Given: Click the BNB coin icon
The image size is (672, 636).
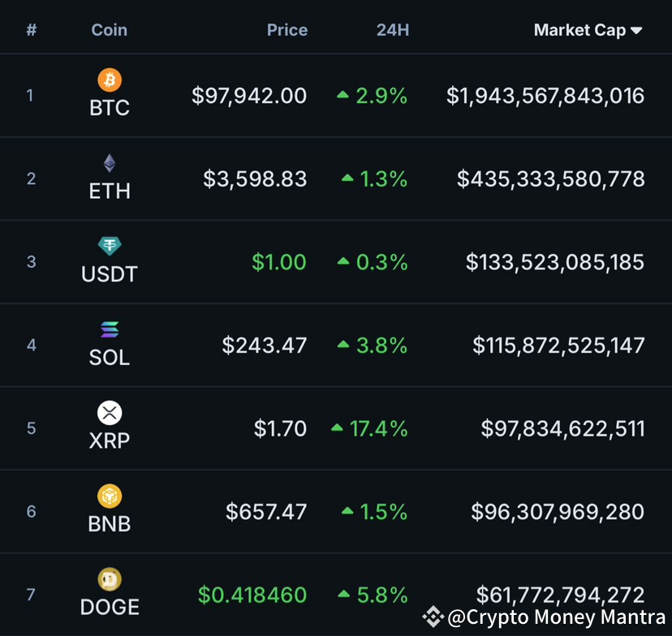Looking at the screenshot, I should [x=109, y=494].
